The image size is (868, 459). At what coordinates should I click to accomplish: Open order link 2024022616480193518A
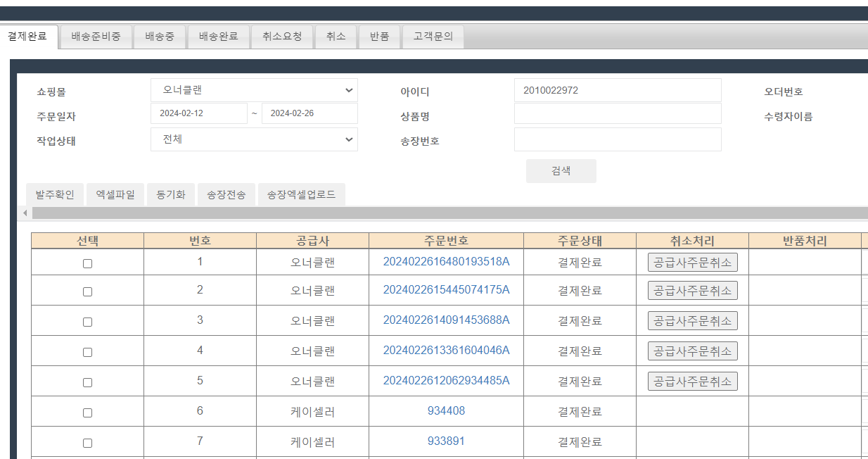[x=446, y=261]
